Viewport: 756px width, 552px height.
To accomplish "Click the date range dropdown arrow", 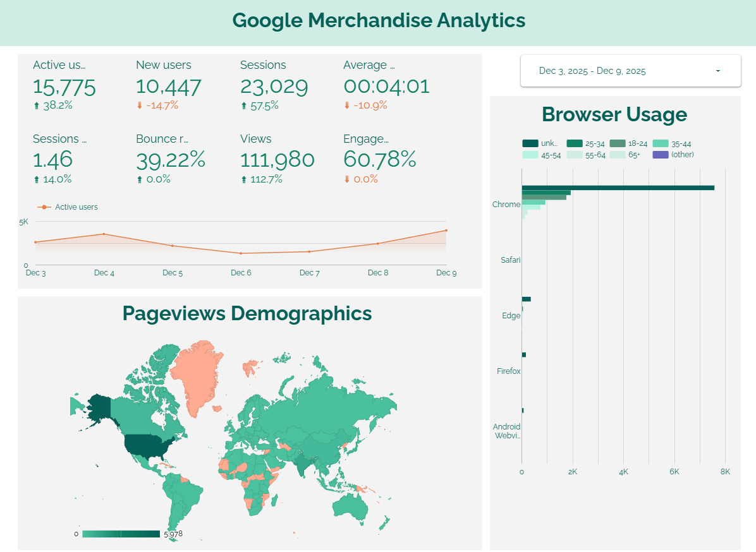I will tap(718, 71).
